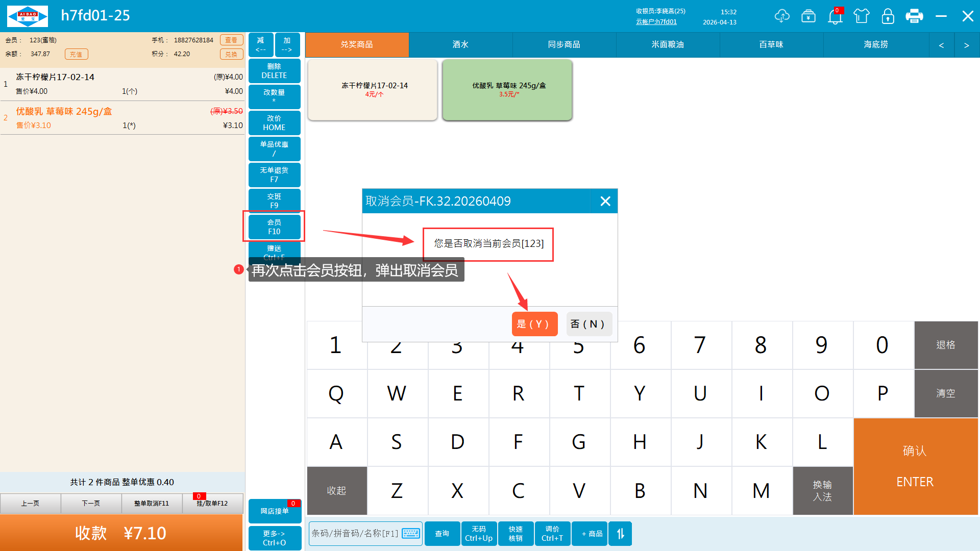
Task: Click the up-down swap arrows icon
Action: tap(620, 533)
